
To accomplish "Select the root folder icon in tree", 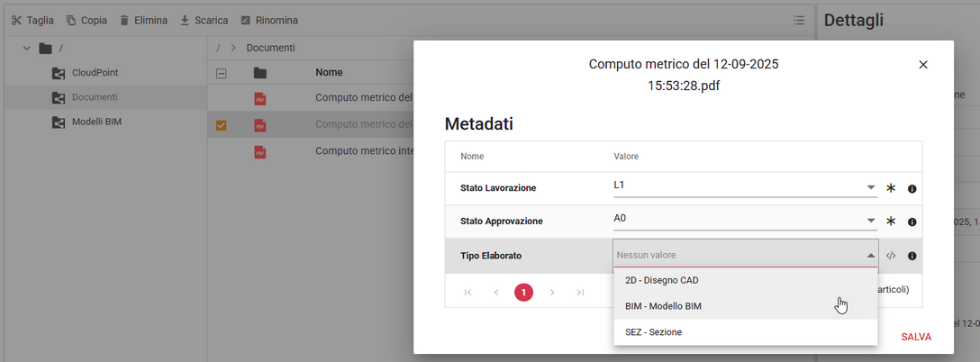I will pos(44,48).
